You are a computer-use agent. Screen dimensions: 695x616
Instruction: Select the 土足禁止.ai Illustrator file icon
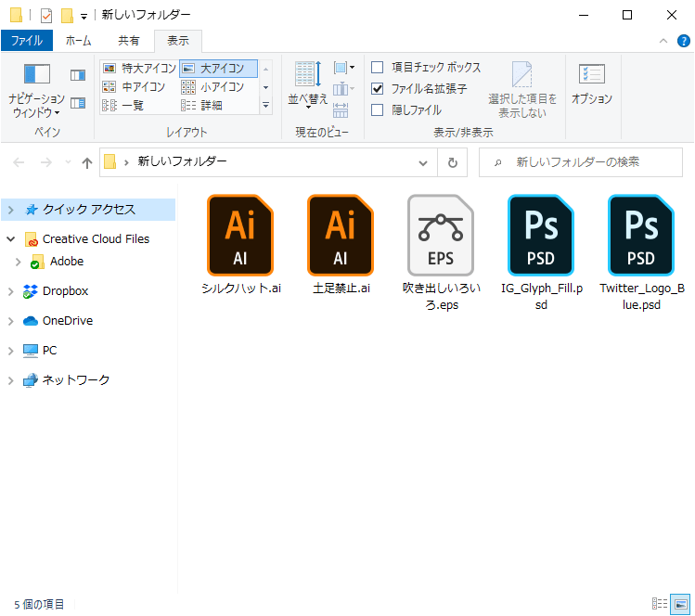(341, 235)
